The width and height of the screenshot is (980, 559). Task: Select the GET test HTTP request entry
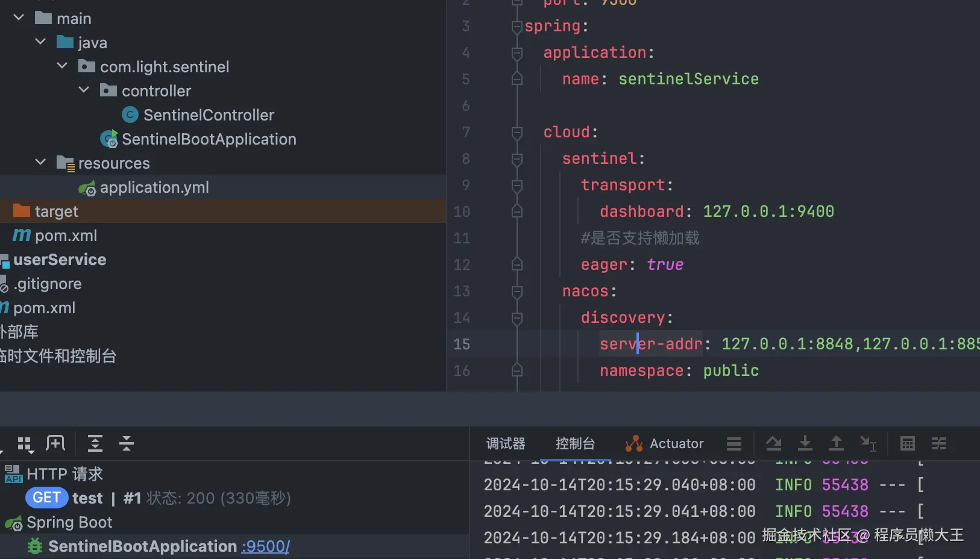[87, 498]
